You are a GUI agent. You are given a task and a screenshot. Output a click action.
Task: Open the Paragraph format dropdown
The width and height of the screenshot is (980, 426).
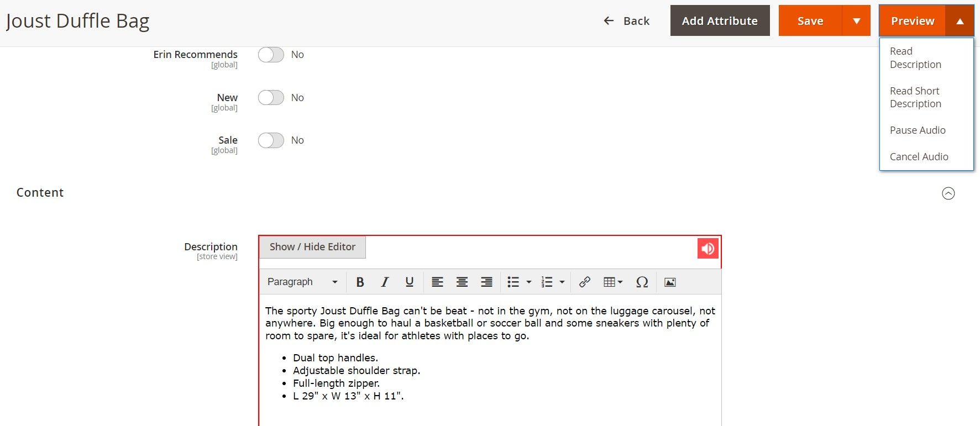[x=302, y=282]
